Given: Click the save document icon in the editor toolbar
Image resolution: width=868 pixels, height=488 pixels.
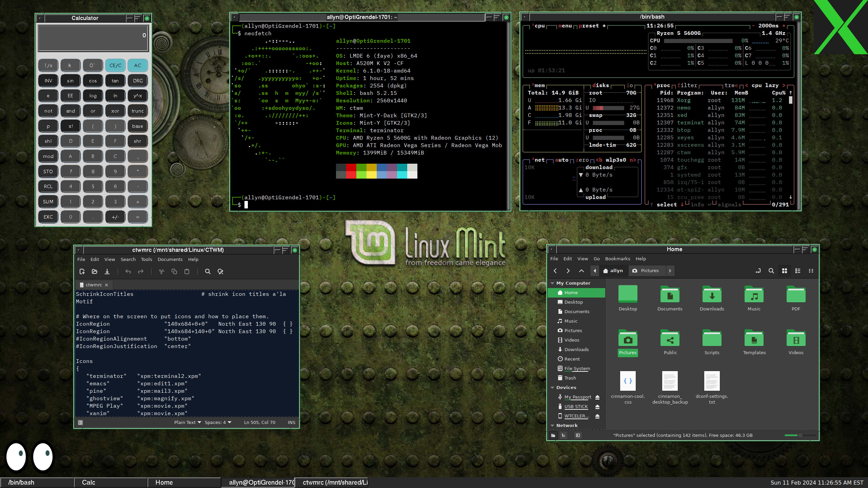Looking at the screenshot, I should (x=107, y=271).
